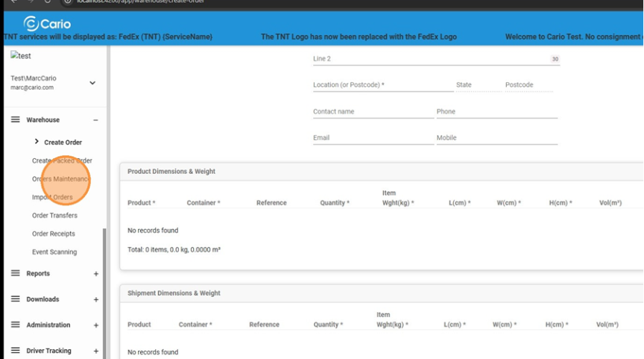Click the Contact name input field
The image size is (644, 359).
373,112
